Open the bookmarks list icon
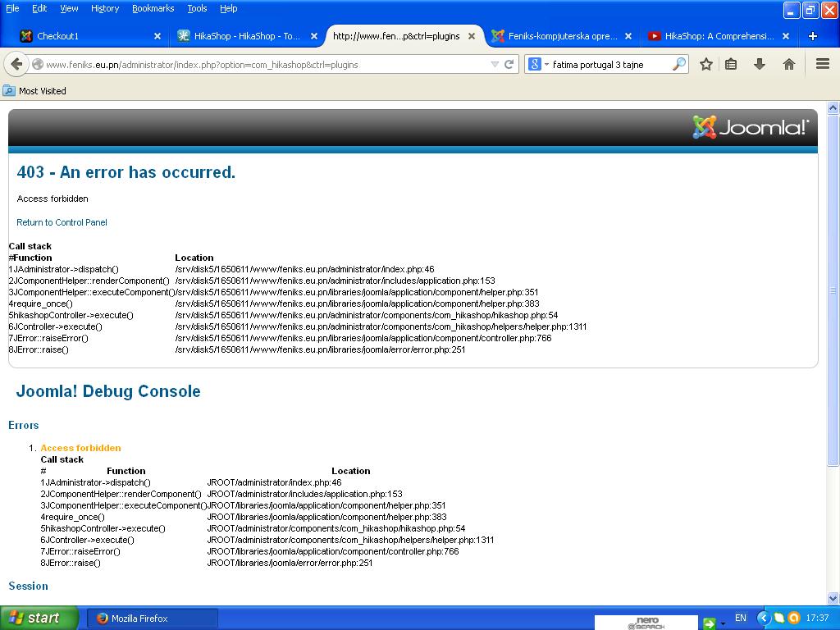The width and height of the screenshot is (840, 630). [x=731, y=64]
